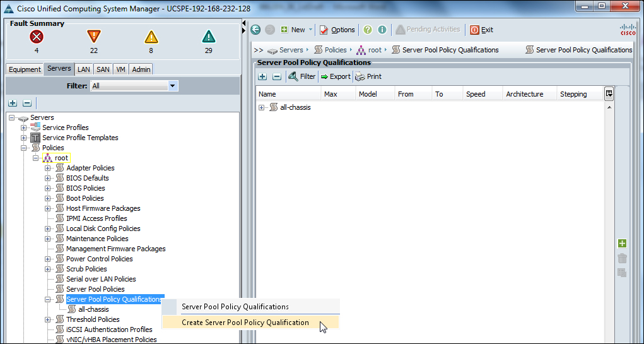Switch to the VM tab

click(x=120, y=69)
